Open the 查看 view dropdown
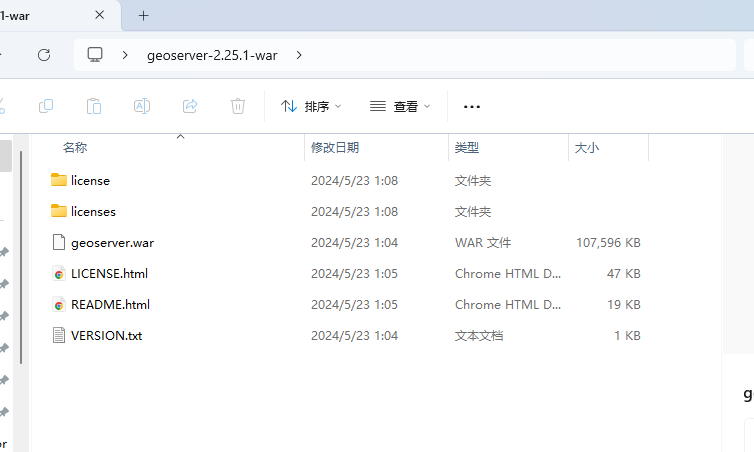 pyautogui.click(x=400, y=106)
